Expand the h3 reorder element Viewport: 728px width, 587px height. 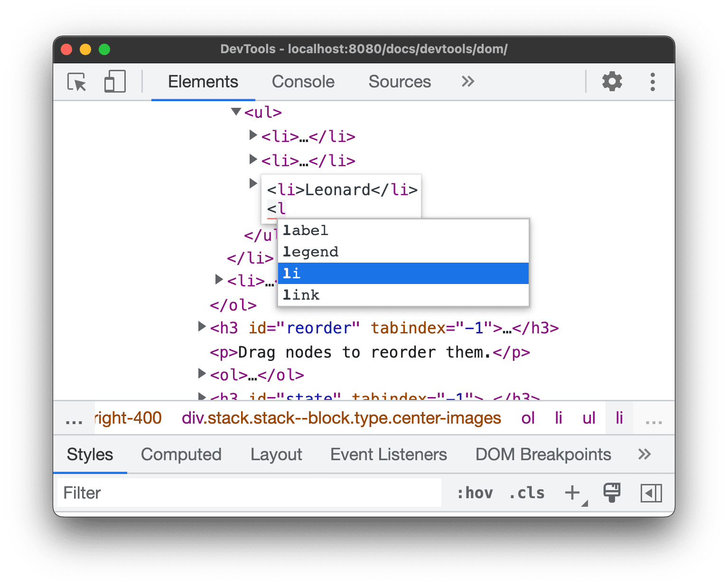pos(201,326)
